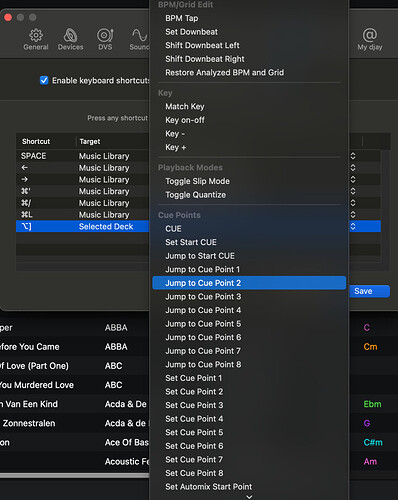
Task: Select Jump to Cue Point 4
Action: point(249,310)
